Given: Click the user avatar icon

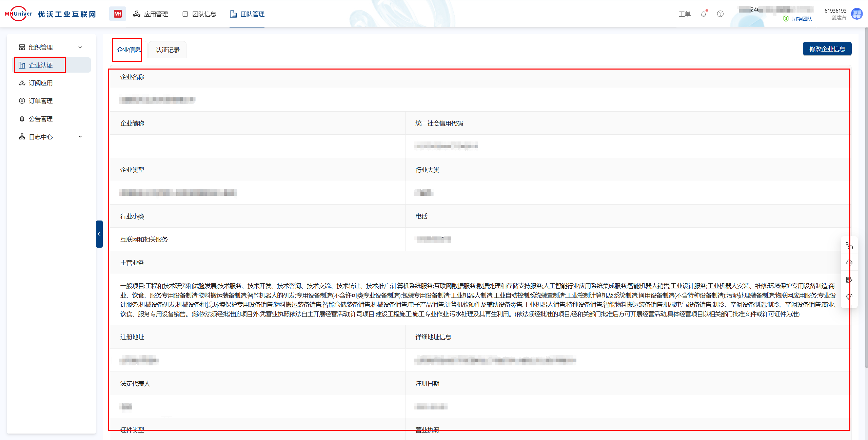Looking at the screenshot, I should (857, 14).
